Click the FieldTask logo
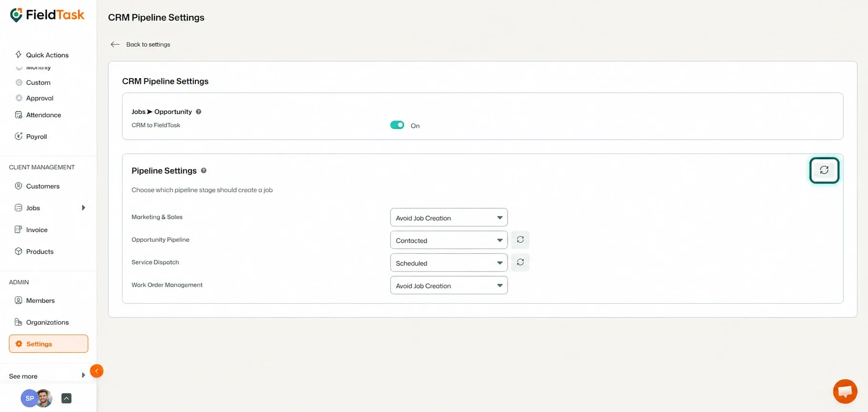Screen dimensions: 868x412 tap(47, 15)
